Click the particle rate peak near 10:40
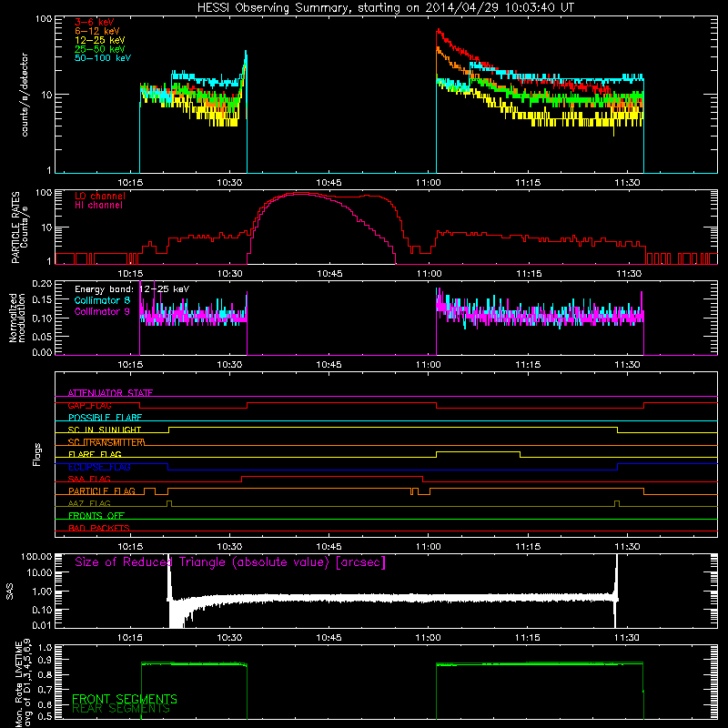728x728 pixels. pos(302,193)
